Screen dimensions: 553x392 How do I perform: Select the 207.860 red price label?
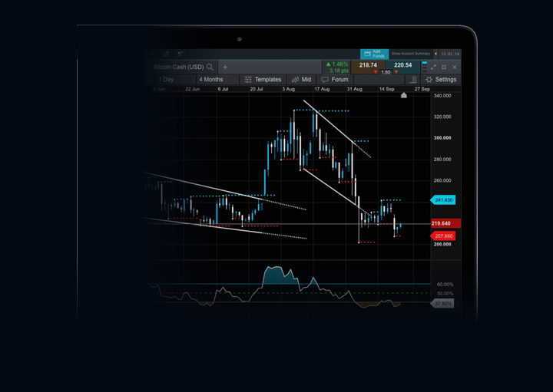click(443, 236)
